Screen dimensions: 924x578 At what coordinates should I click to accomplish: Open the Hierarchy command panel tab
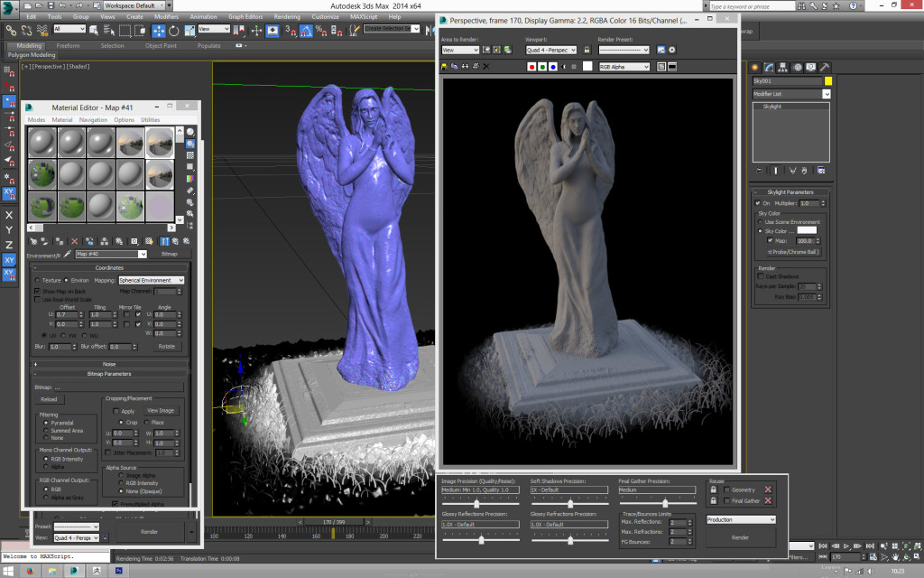tap(783, 67)
